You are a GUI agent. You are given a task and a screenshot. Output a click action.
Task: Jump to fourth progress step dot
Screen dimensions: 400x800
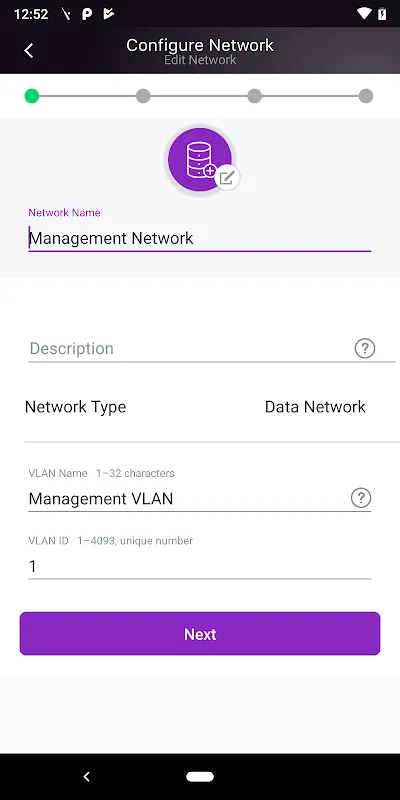[366, 96]
